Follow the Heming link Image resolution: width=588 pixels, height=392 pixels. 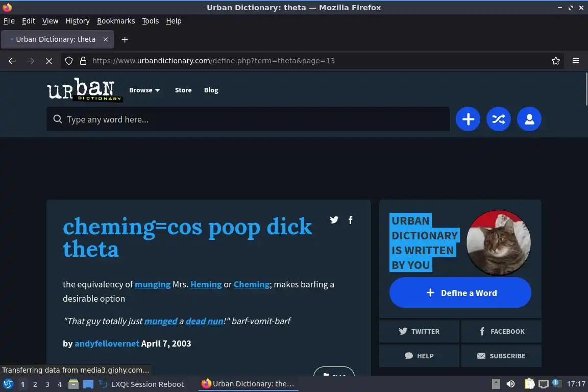[x=206, y=284]
